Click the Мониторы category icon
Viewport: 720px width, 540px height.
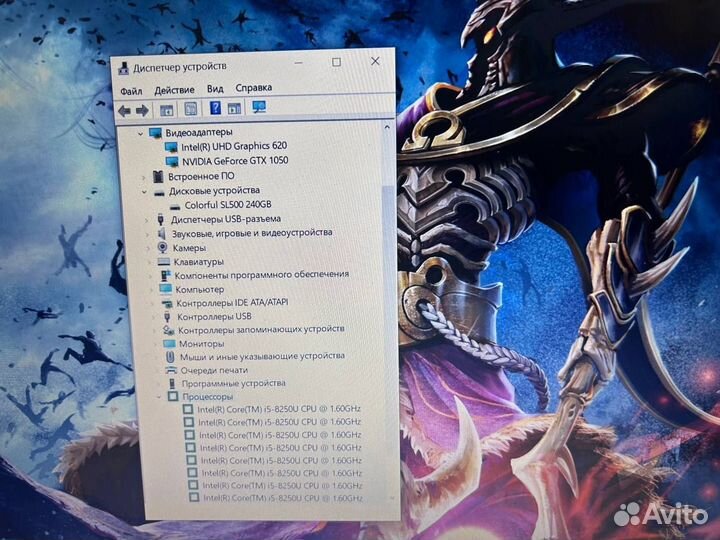(169, 343)
